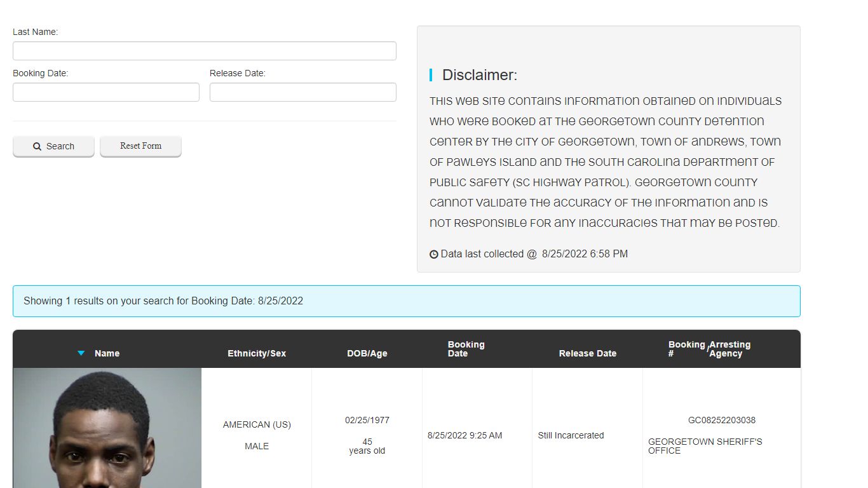
Task: Click the Last Name field label
Action: click(35, 32)
